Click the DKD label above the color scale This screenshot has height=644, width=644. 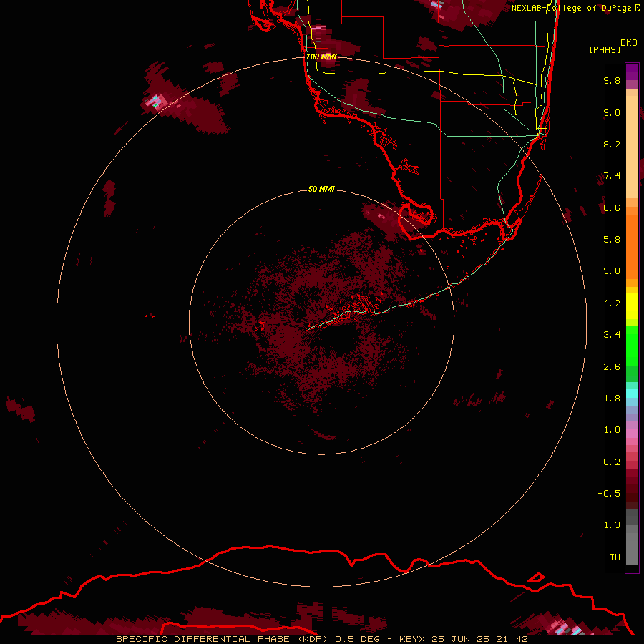click(x=628, y=42)
